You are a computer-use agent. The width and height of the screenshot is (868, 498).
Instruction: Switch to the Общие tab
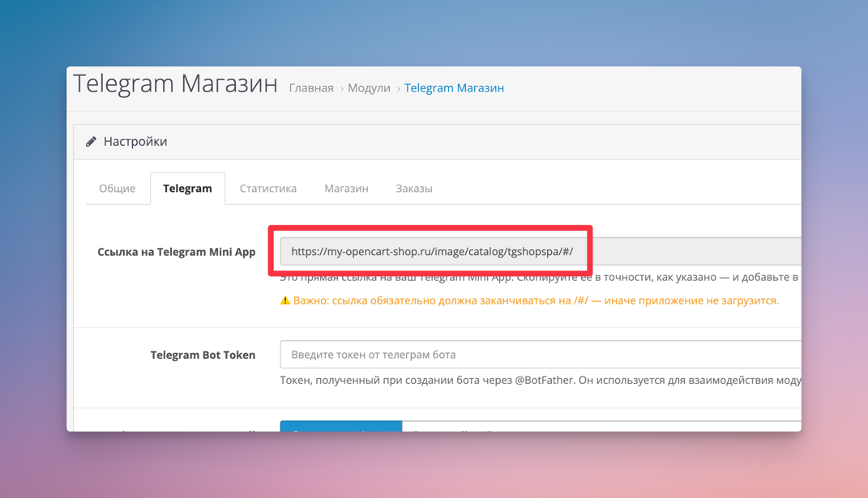(x=117, y=188)
